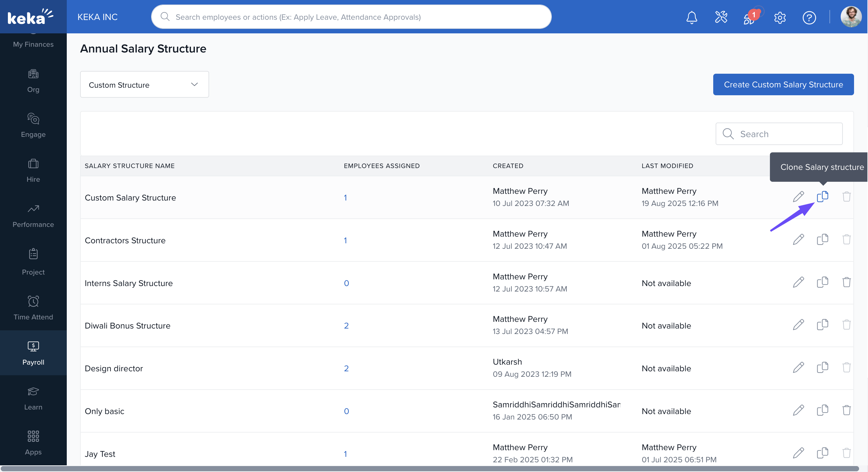Screen dimensions: 868x472
Task: Open the notifications bell
Action: 691,17
